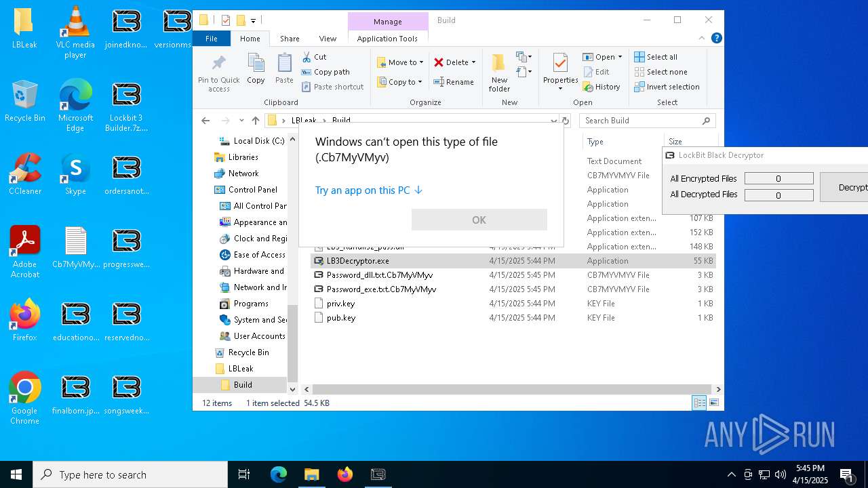Open the Delete dropdown arrow
Viewport: 868px width, 488px height.
click(473, 62)
